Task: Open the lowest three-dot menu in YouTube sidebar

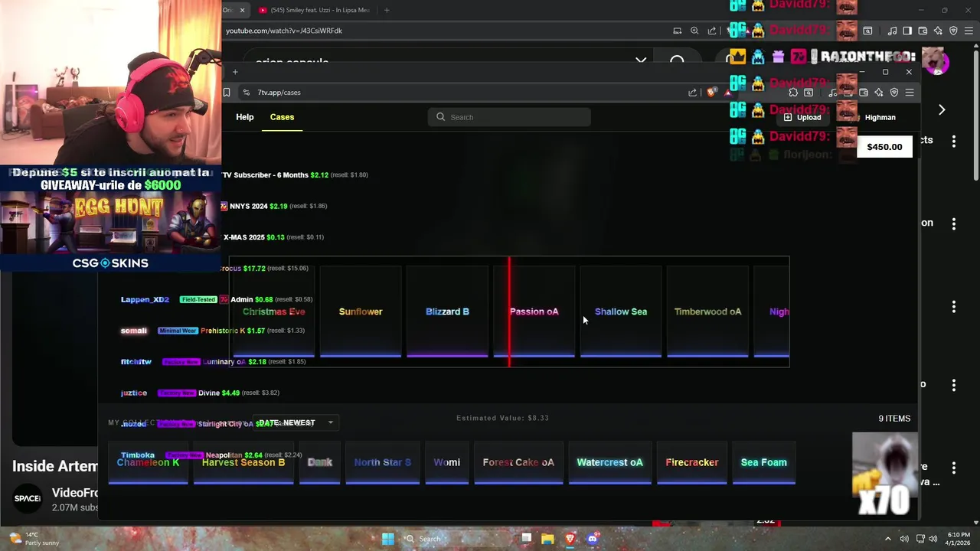Action: tap(954, 468)
